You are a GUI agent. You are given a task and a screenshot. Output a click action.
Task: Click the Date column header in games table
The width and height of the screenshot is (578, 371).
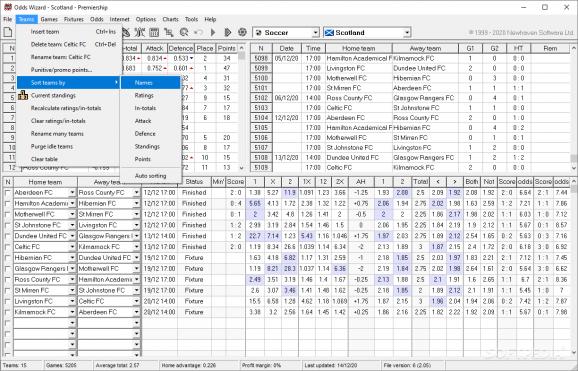[286, 48]
